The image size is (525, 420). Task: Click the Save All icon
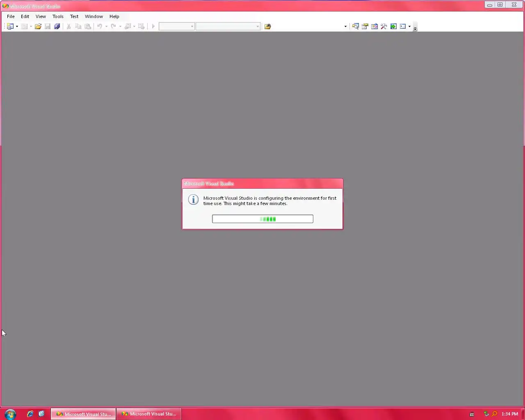click(x=57, y=26)
